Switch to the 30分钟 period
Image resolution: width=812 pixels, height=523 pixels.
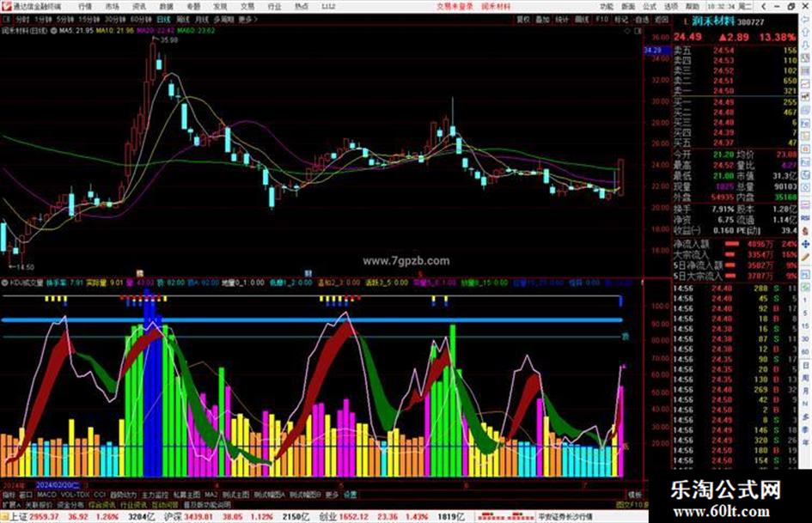pos(115,19)
